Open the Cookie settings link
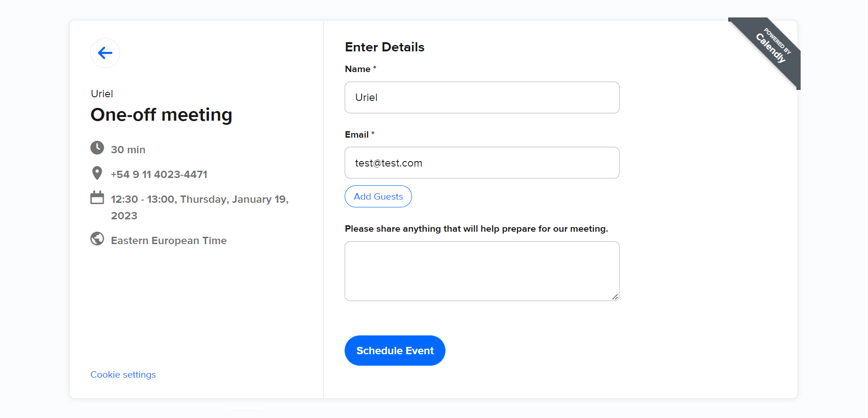 [123, 375]
